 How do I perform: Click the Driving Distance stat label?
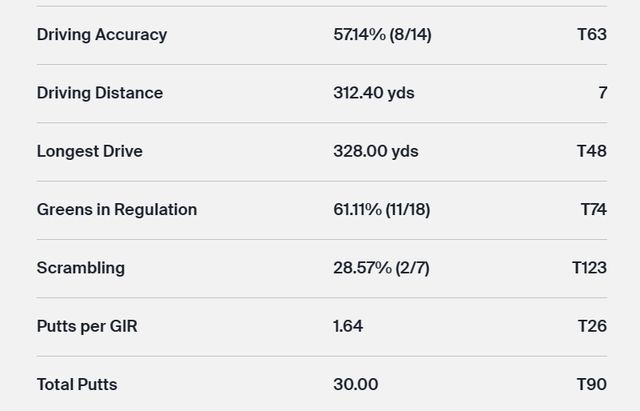coord(100,93)
